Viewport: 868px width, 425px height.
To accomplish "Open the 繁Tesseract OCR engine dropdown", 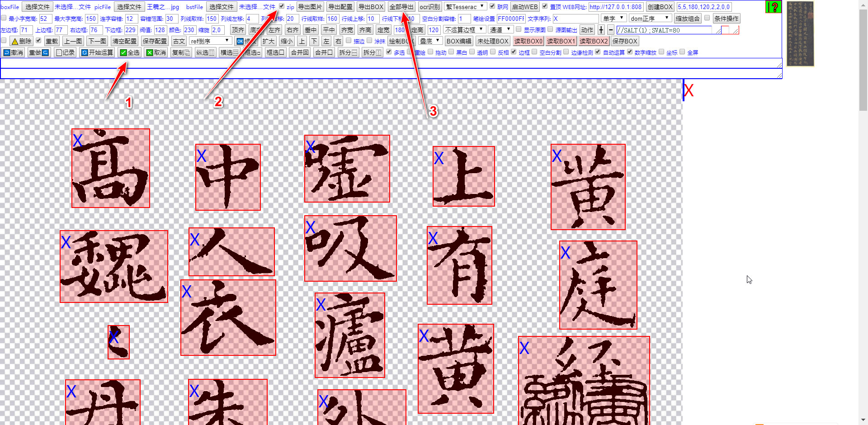I will click(x=465, y=7).
